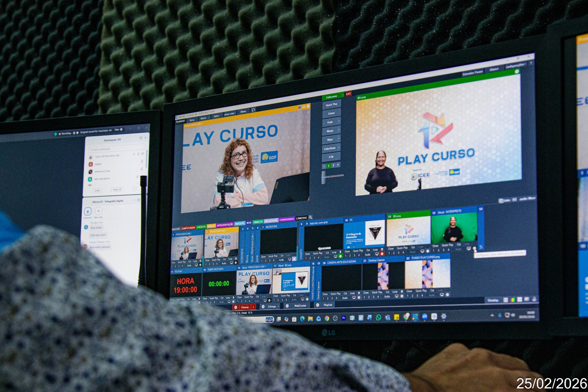Open the Configurações dropdown at top right
Screen dimensions: 588x392
517,65
